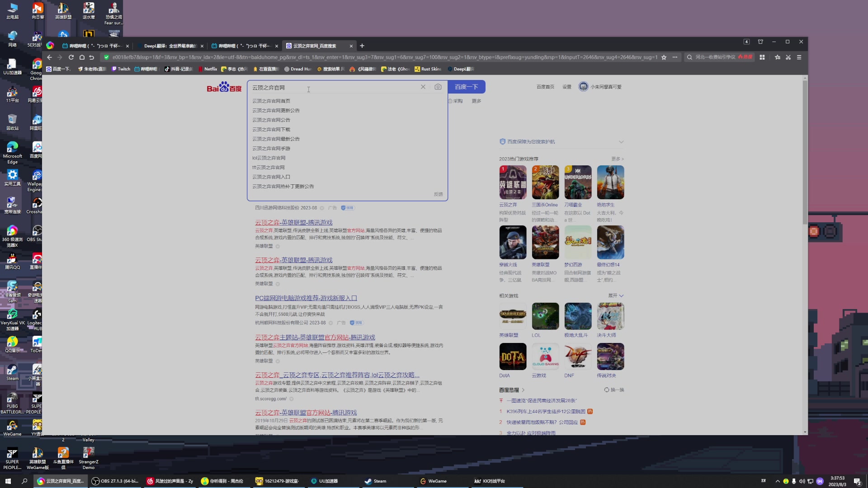
Task: Refresh hot search with 换一换
Action: pyautogui.click(x=614, y=390)
